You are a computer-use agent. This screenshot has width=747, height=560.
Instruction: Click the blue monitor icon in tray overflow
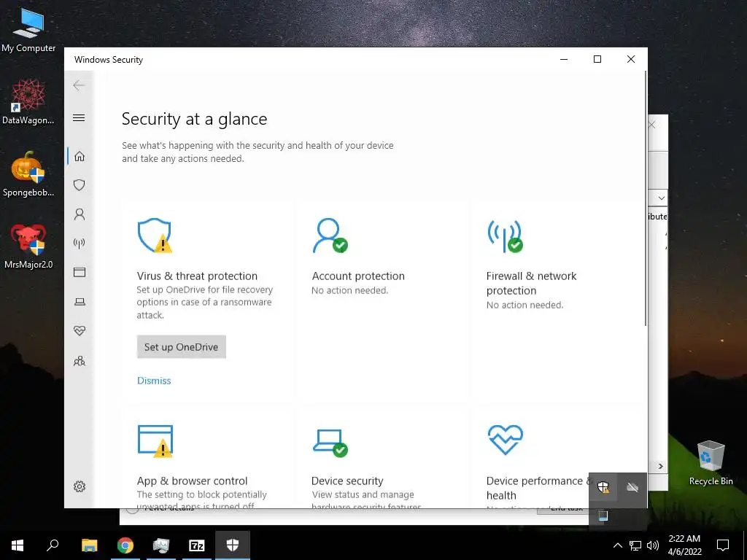(x=603, y=516)
